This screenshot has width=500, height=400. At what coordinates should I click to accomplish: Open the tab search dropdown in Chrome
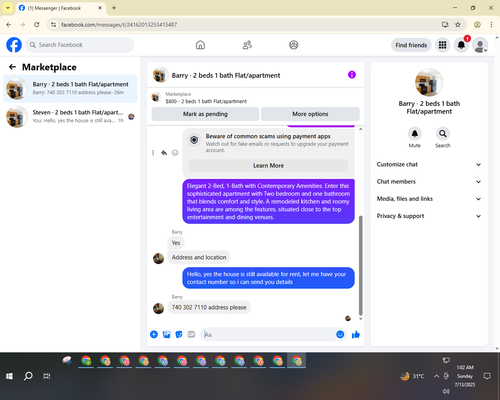click(x=8, y=8)
